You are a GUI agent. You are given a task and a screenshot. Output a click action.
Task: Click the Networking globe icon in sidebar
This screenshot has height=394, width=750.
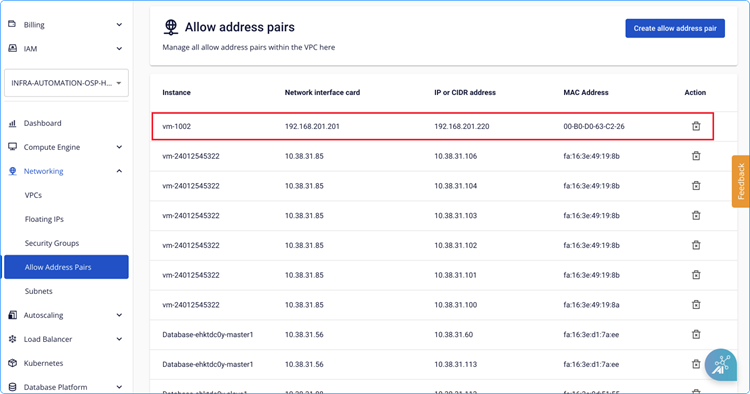(12, 171)
